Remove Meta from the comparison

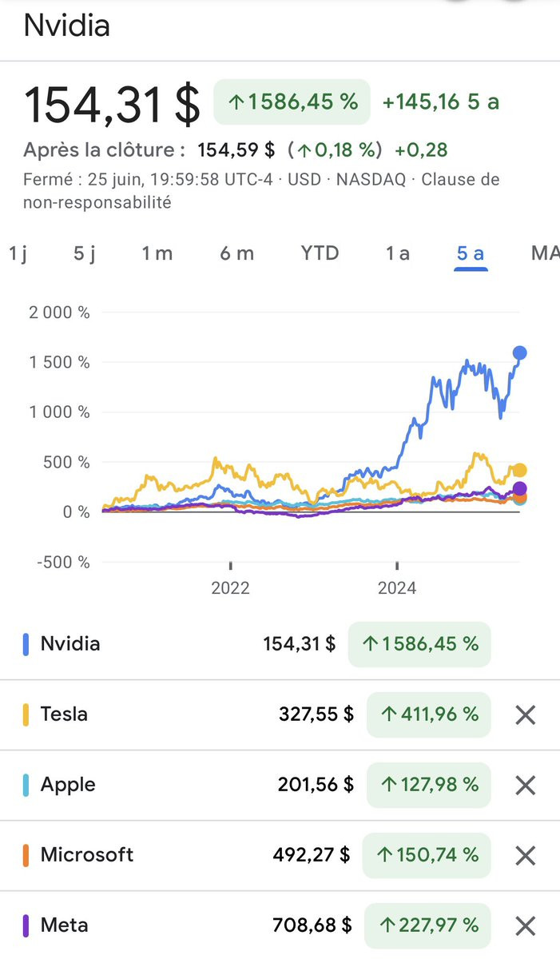tap(525, 925)
